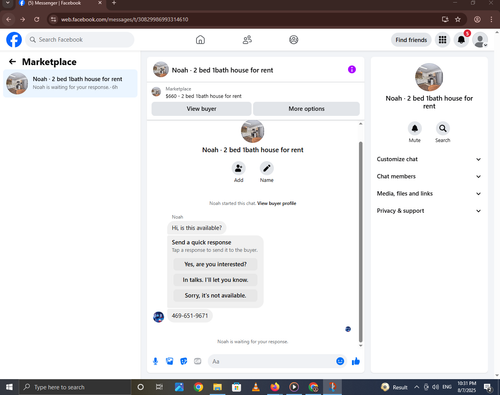Click the listing thumbnail in chat header

161,69
